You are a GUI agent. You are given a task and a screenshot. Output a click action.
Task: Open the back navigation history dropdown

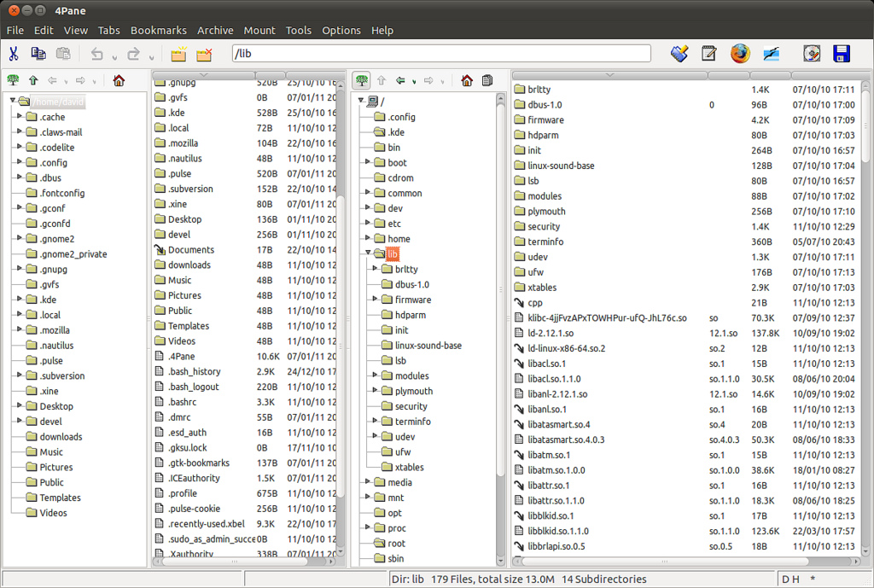point(414,81)
